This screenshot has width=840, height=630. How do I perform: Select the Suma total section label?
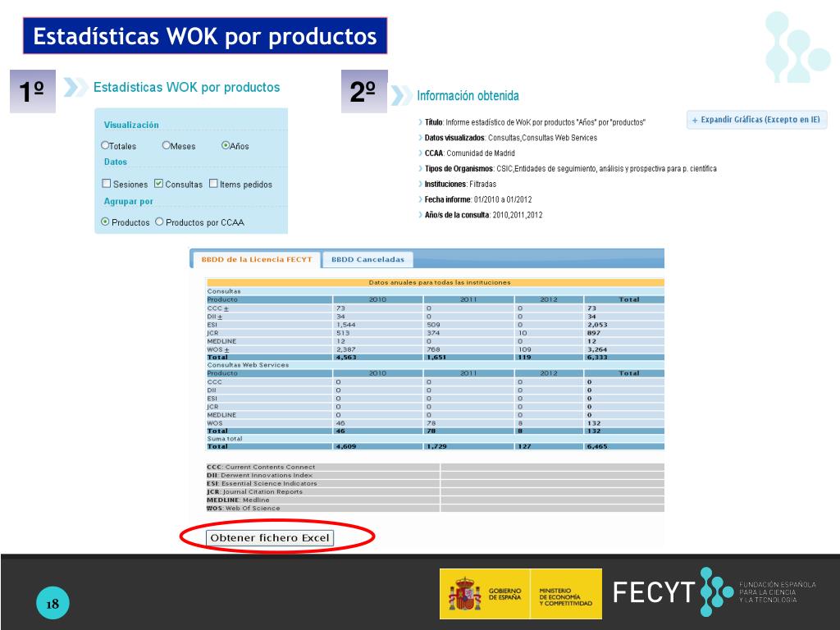coord(225,439)
